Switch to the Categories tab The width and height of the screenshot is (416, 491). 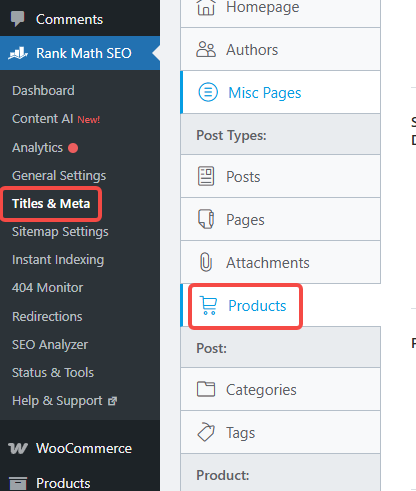[280, 389]
